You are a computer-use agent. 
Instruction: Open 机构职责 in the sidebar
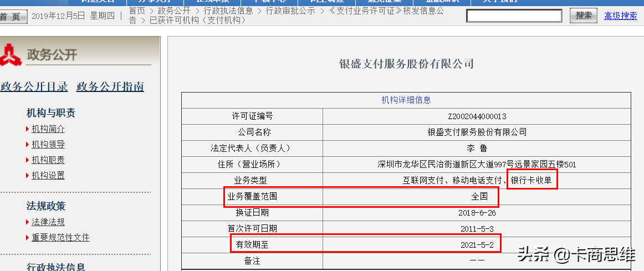point(48,160)
